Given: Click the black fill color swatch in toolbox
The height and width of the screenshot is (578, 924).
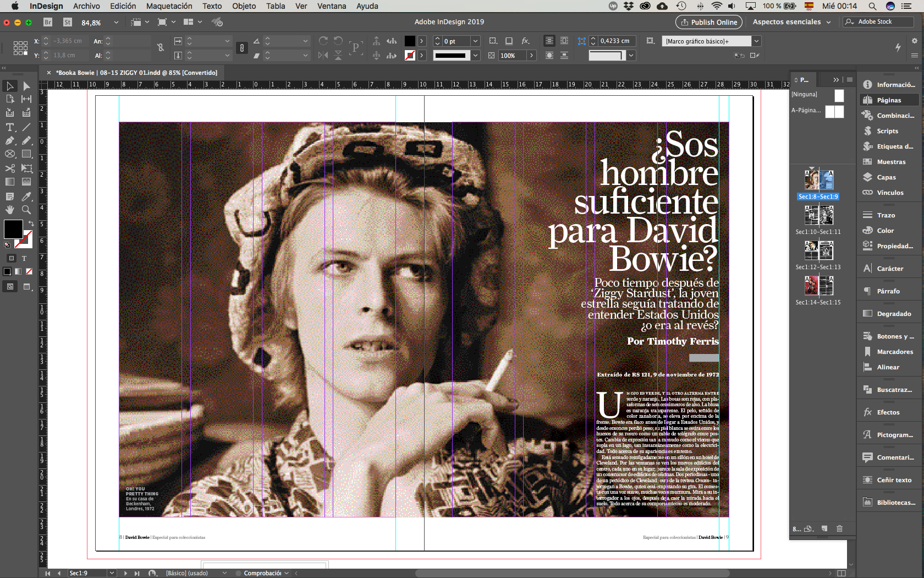Looking at the screenshot, I should pos(13,229).
